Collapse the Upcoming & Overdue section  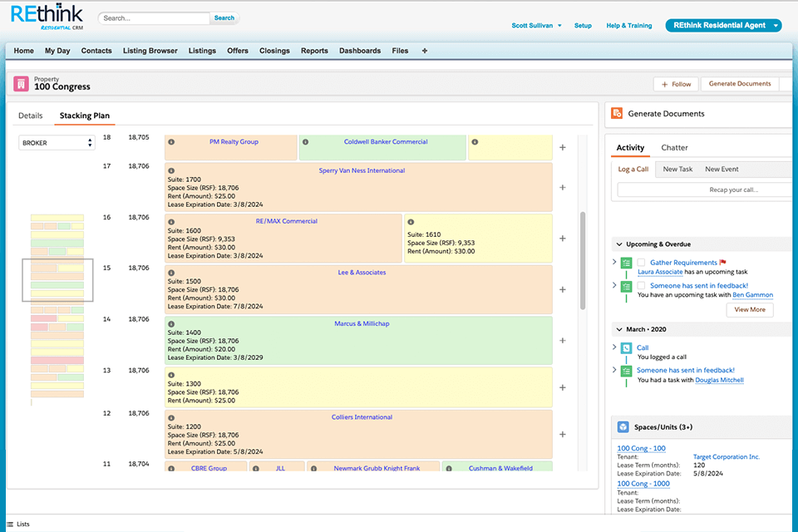point(618,244)
